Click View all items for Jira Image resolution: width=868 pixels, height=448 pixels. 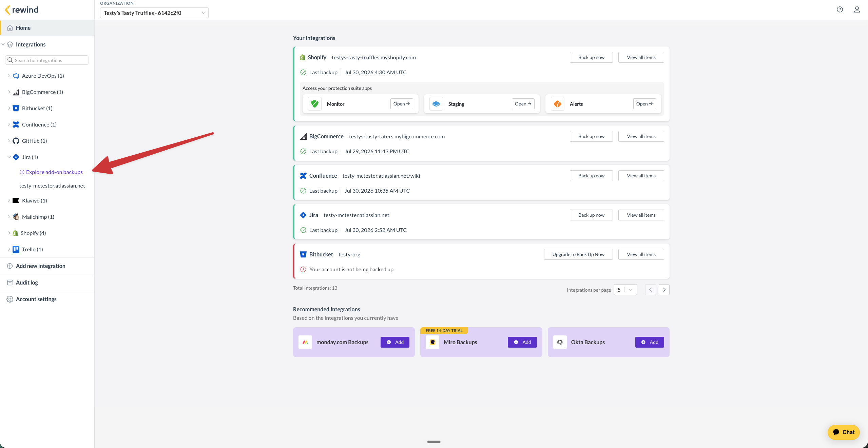(x=641, y=215)
